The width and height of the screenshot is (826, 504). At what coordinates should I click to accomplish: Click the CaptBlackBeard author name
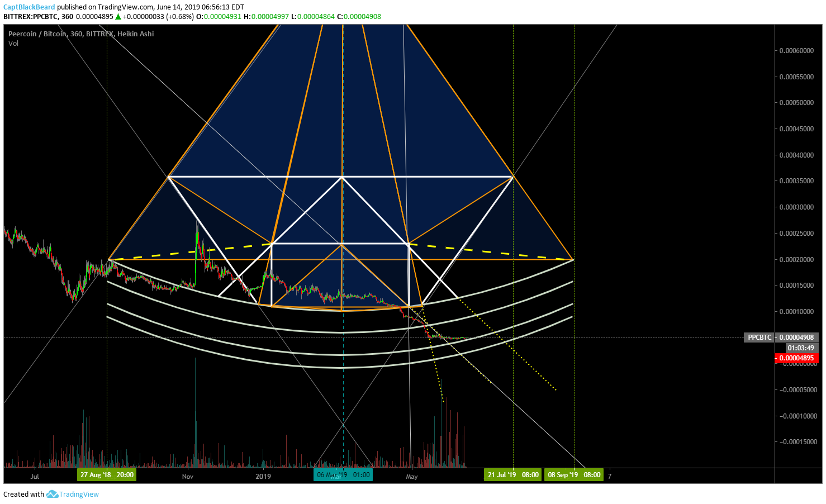[x=29, y=7]
